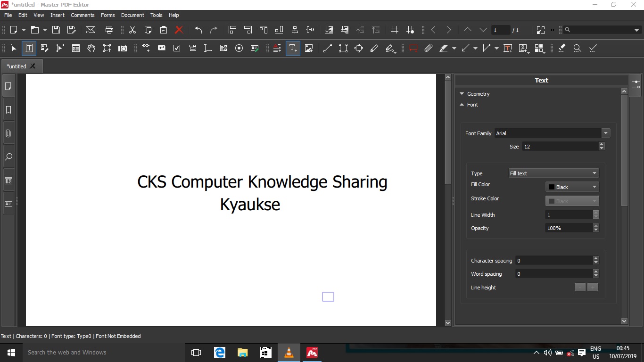Screen dimensions: 644x362
Task: Click the Save As icon
Action: (72, 30)
